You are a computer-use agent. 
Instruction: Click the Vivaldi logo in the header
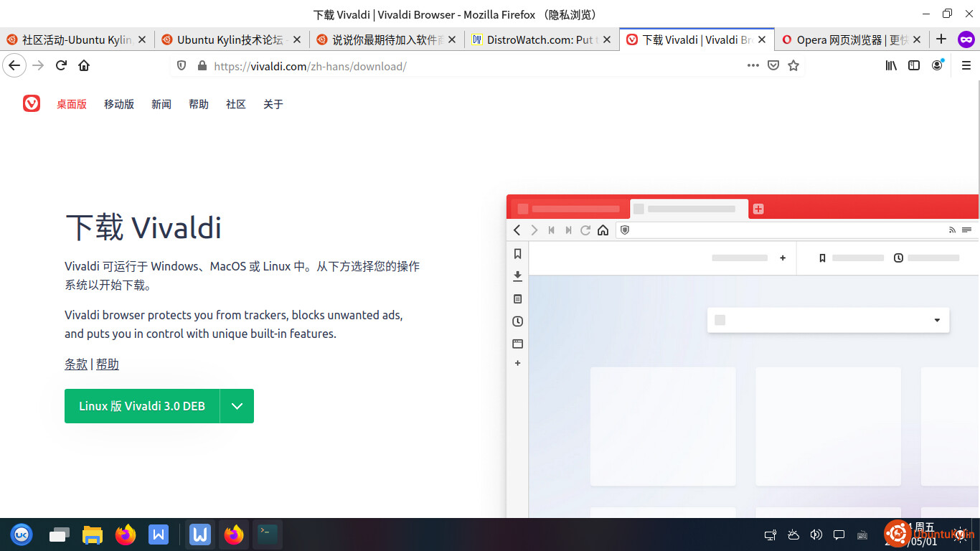point(32,104)
